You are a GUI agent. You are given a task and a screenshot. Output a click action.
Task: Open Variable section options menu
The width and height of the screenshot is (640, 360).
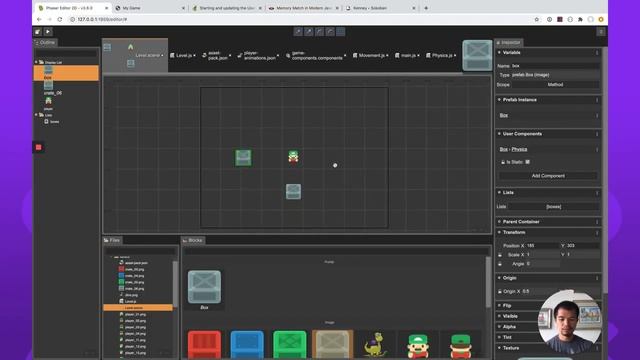click(x=597, y=53)
